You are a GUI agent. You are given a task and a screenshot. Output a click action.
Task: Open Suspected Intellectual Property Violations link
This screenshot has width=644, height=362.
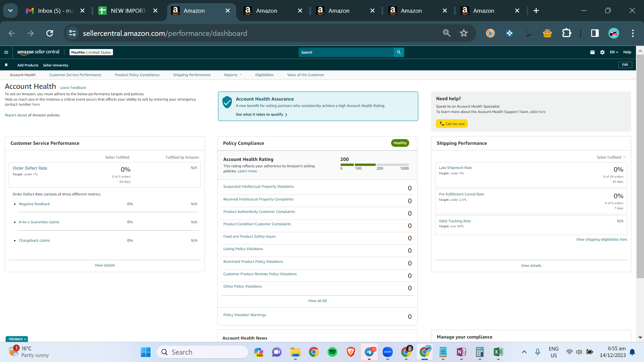[259, 186]
